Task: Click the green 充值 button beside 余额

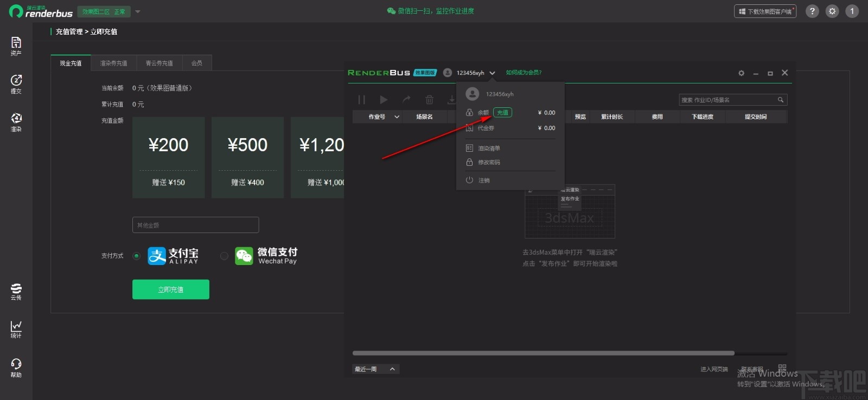Action: (502, 112)
